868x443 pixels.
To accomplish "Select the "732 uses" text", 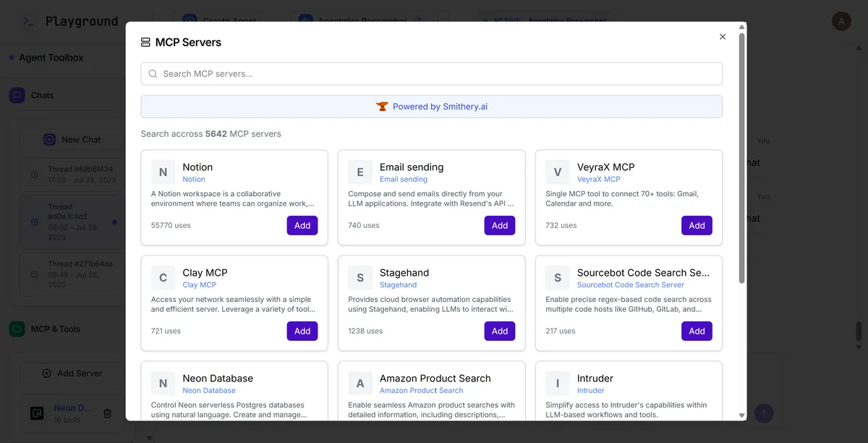I will (x=561, y=226).
